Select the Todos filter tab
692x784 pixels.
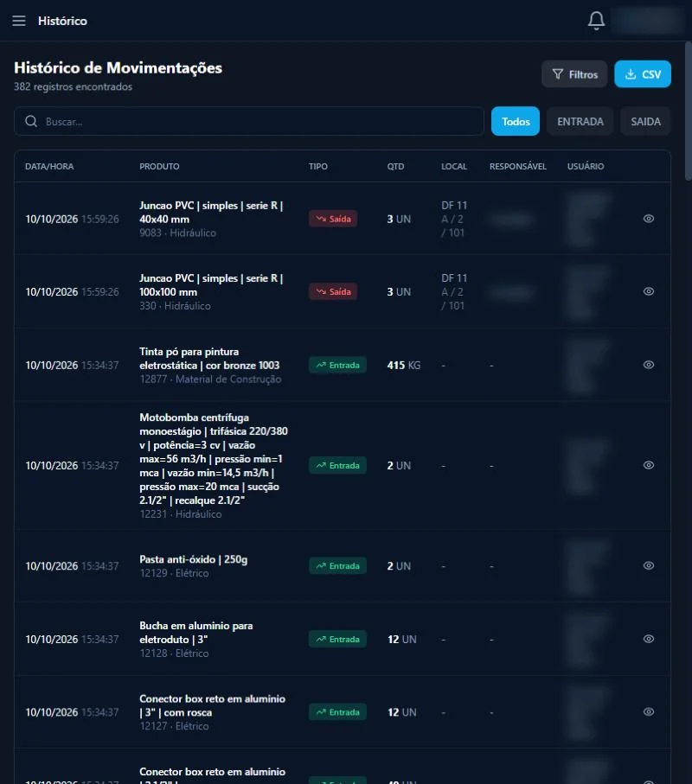click(x=516, y=121)
